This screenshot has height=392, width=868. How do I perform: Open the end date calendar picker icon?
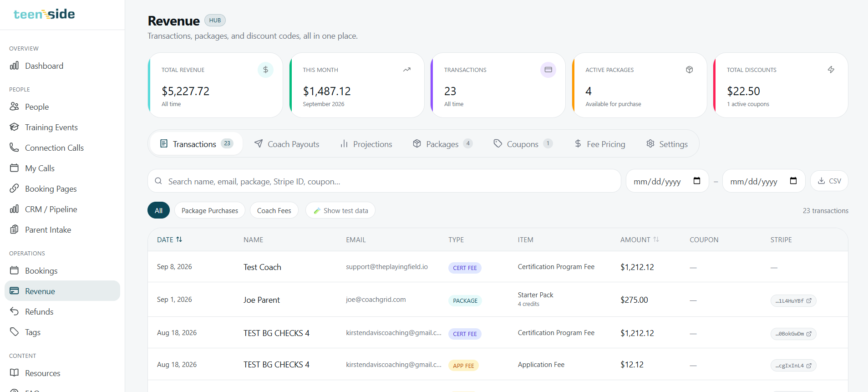[x=793, y=181]
